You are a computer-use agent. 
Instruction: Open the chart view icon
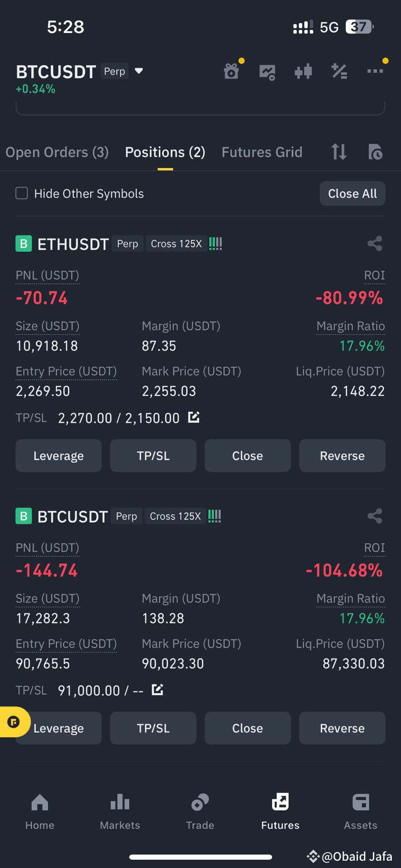point(267,72)
